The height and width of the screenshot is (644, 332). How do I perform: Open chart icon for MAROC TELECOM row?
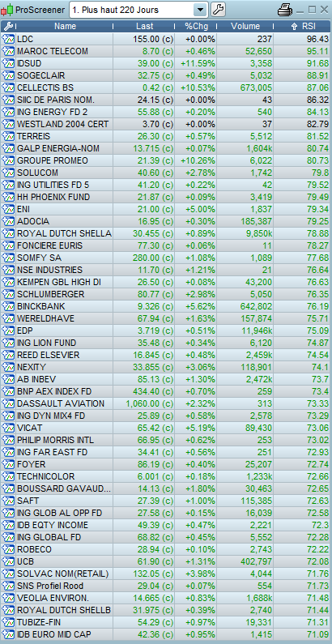[x=8, y=51]
